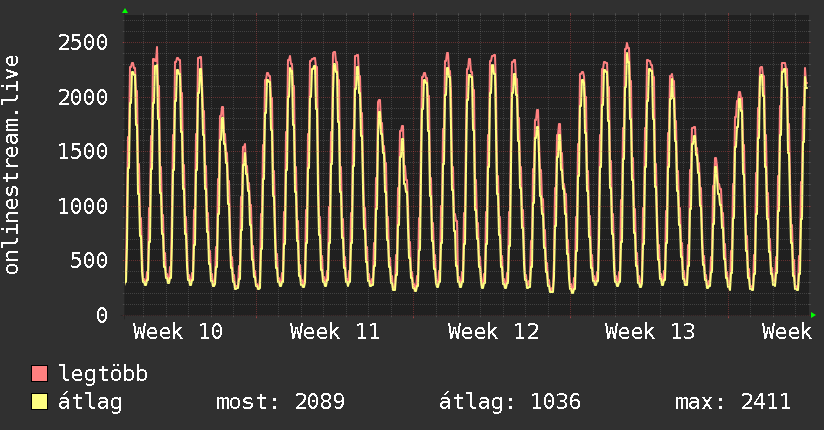Click the 2500 Y-axis value

83,43
